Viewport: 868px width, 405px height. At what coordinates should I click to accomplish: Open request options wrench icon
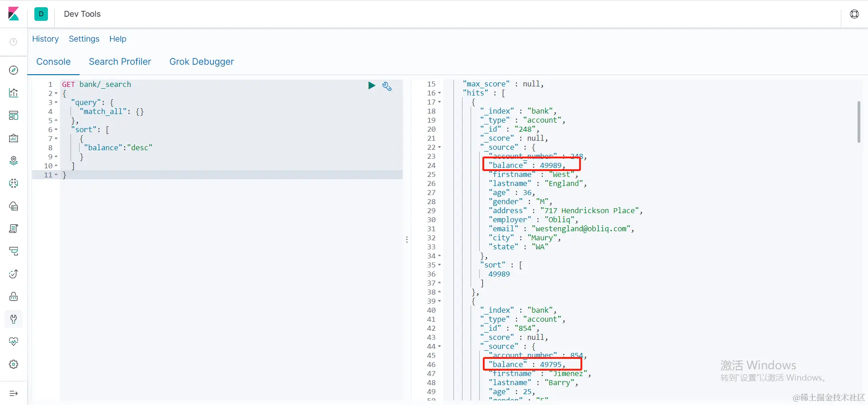(x=387, y=86)
